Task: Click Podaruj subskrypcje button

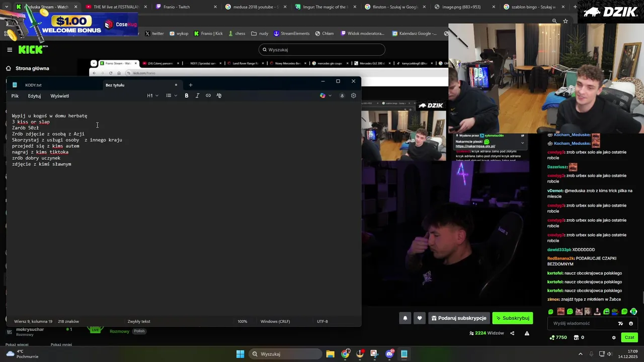Action: click(459, 318)
